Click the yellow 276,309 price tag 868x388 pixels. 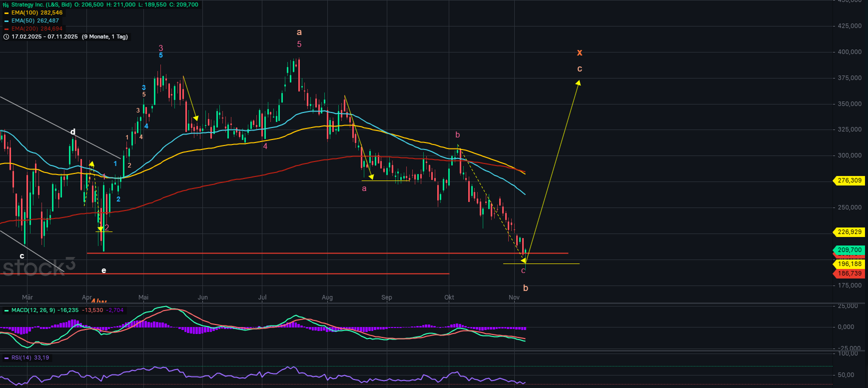(849, 180)
